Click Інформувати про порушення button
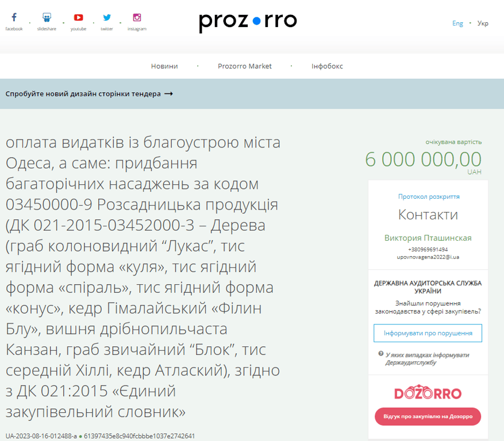 [x=427, y=332]
